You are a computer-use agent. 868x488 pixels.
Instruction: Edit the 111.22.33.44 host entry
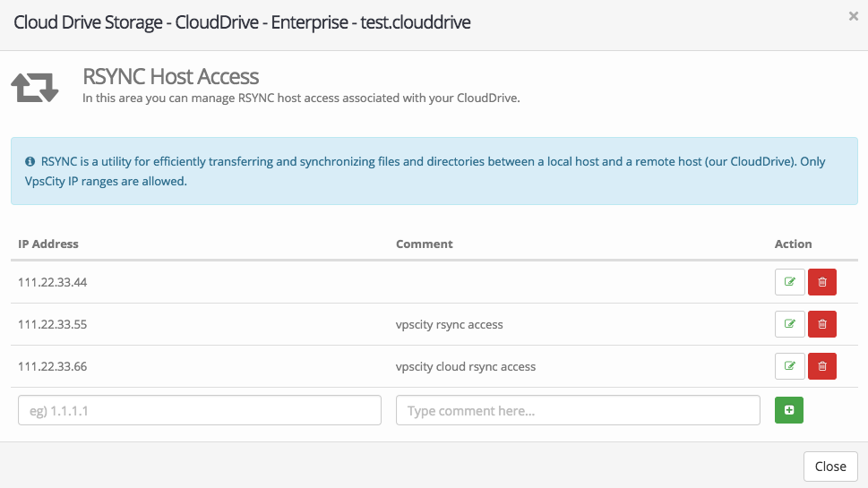pos(789,282)
